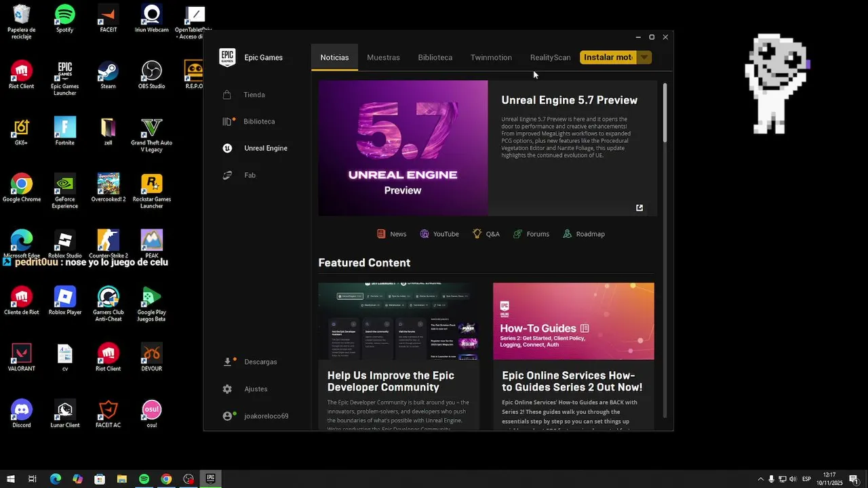The width and height of the screenshot is (868, 488).
Task: Open the external link icon on the 5.7 banner
Action: (639, 208)
